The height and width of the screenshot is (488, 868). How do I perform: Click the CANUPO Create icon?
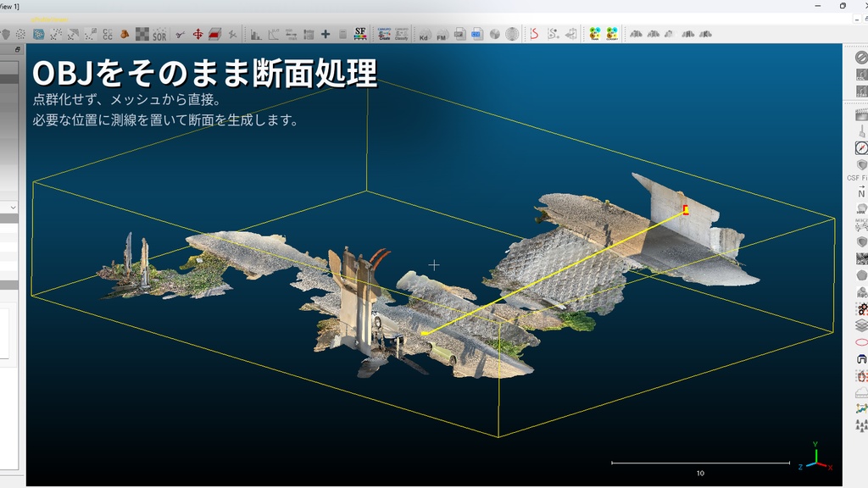tap(384, 34)
